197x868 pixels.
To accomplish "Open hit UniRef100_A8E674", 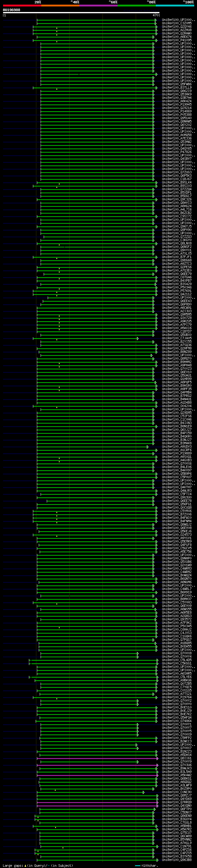I will click(177, 37).
